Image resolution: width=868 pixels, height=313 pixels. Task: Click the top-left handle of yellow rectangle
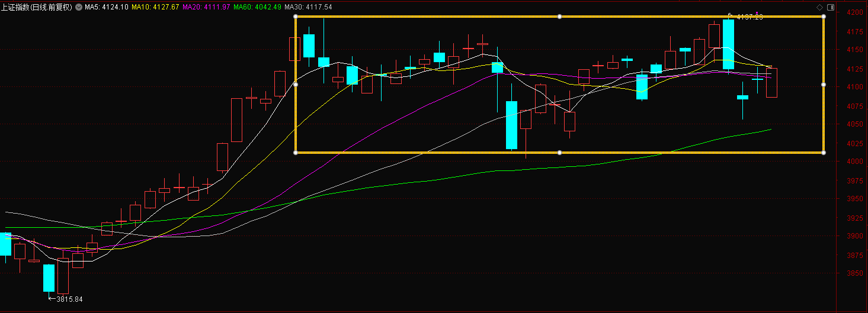(x=296, y=17)
